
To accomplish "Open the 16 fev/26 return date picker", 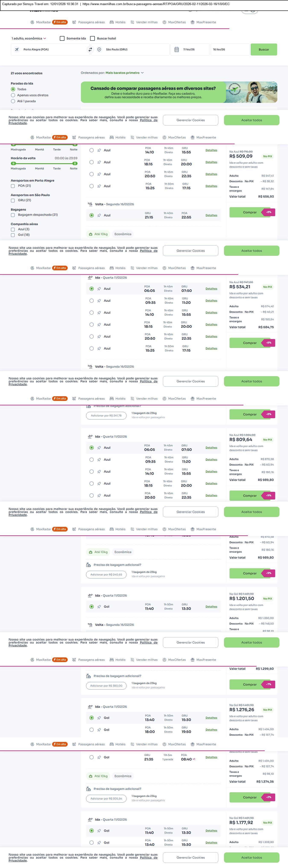I will tap(230, 50).
